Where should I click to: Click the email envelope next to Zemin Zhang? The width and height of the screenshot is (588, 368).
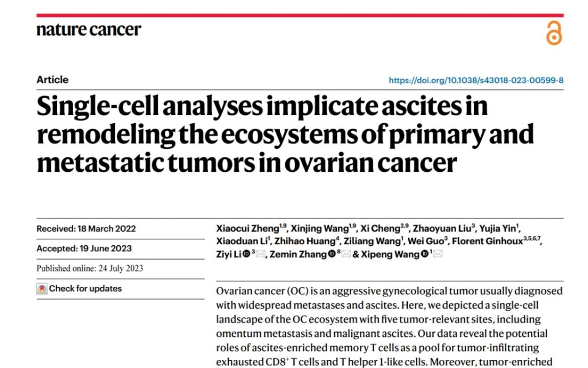[x=346, y=254]
